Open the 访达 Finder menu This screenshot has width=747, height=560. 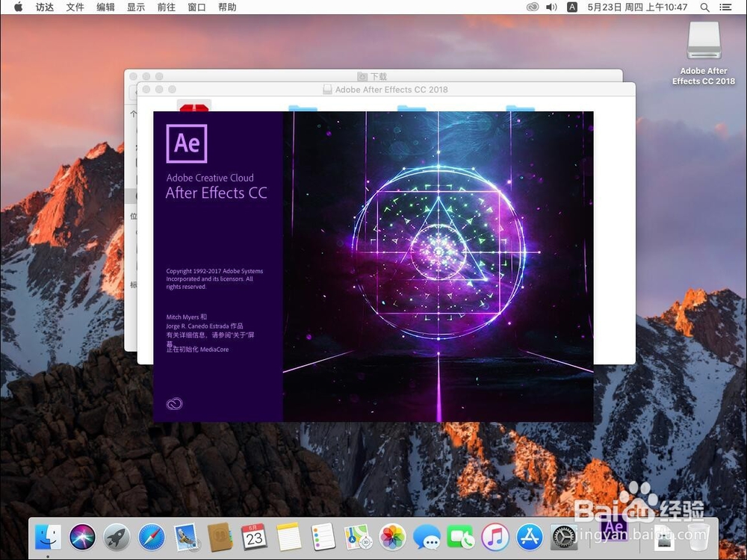coord(45,7)
